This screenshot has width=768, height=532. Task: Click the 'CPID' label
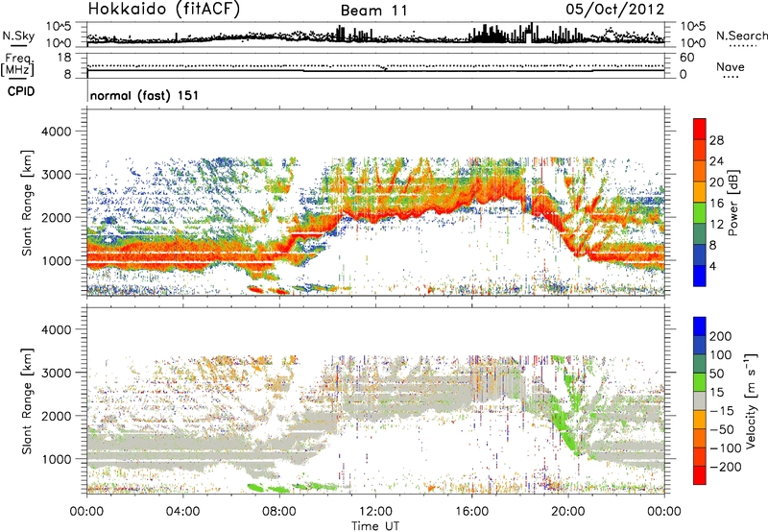(21, 91)
